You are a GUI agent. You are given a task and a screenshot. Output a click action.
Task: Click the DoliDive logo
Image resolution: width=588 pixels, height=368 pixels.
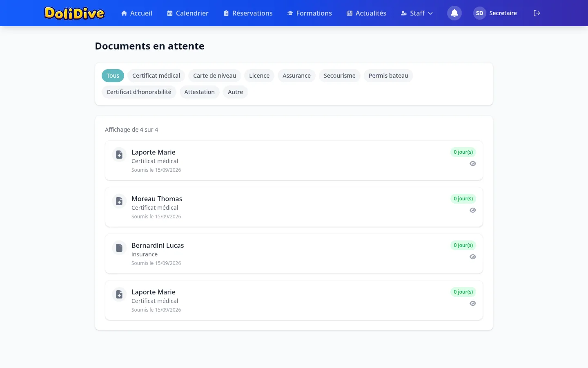[x=74, y=13]
